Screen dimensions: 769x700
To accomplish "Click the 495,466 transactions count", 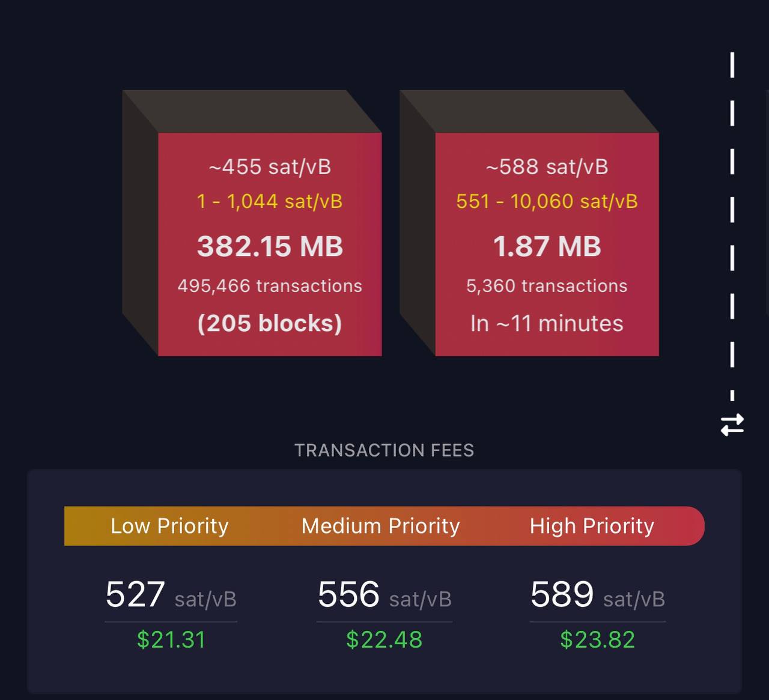I will (x=270, y=286).
